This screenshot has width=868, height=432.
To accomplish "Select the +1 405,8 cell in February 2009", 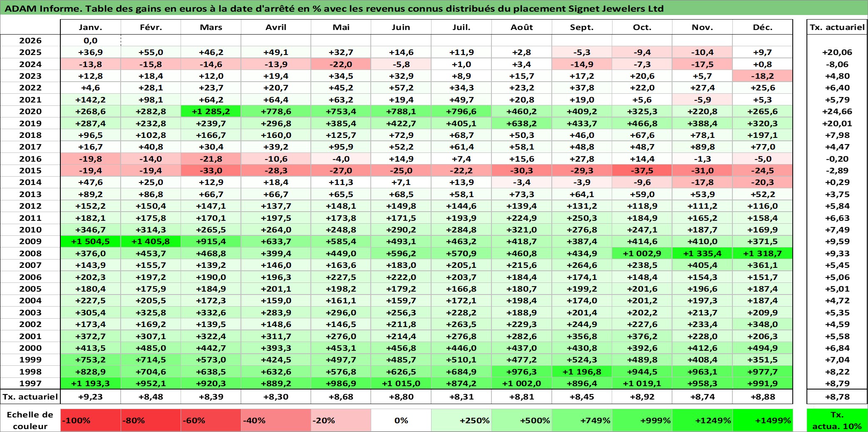I will point(151,241).
